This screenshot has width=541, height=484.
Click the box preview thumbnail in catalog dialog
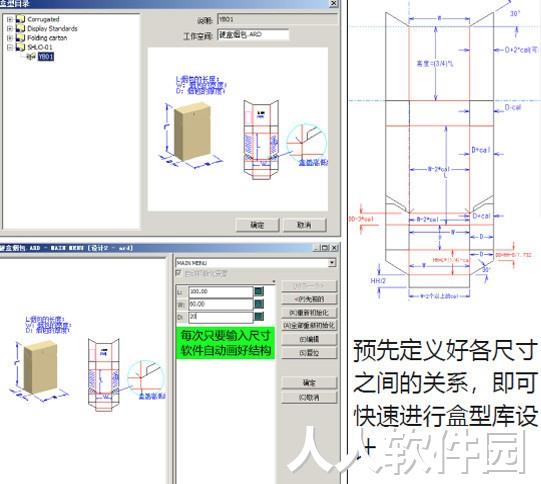238,129
